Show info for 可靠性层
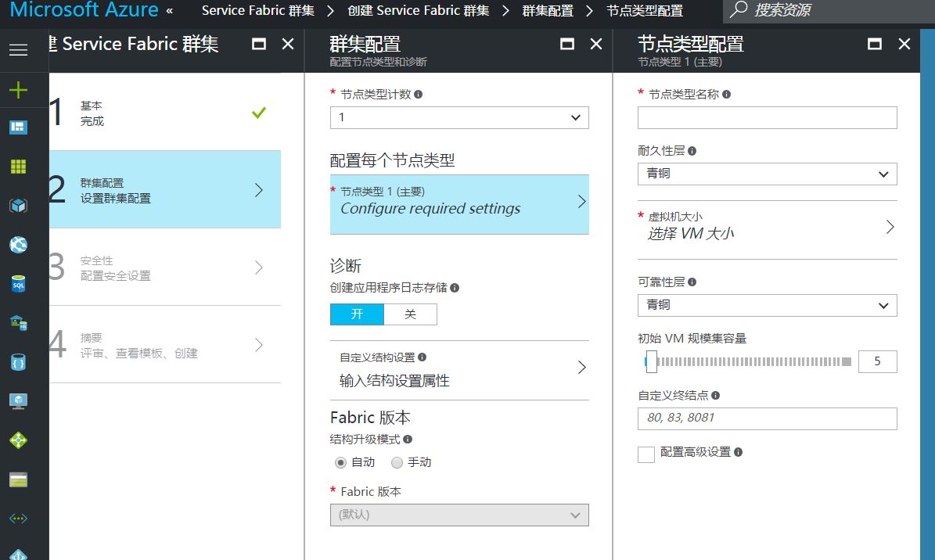Viewport: 935px width, 560px height. 692,282
